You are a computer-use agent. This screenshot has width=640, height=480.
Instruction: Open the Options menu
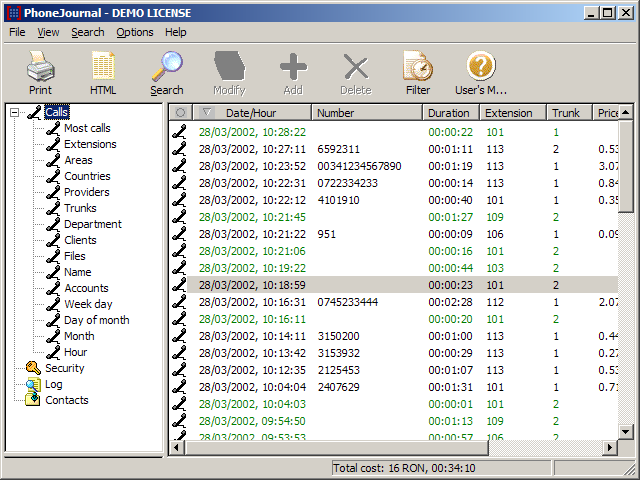(x=135, y=32)
